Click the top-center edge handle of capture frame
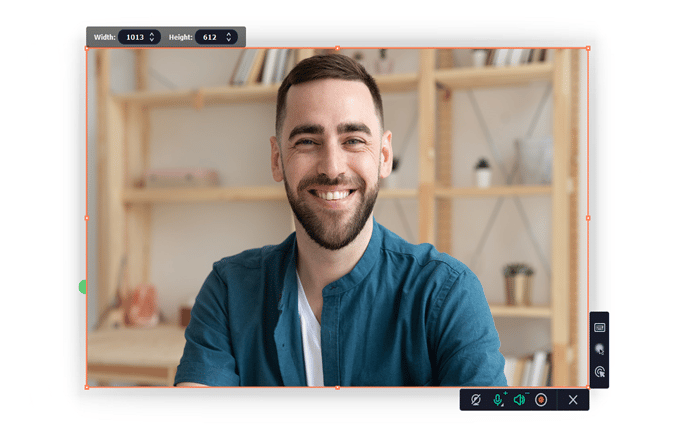 coord(338,48)
